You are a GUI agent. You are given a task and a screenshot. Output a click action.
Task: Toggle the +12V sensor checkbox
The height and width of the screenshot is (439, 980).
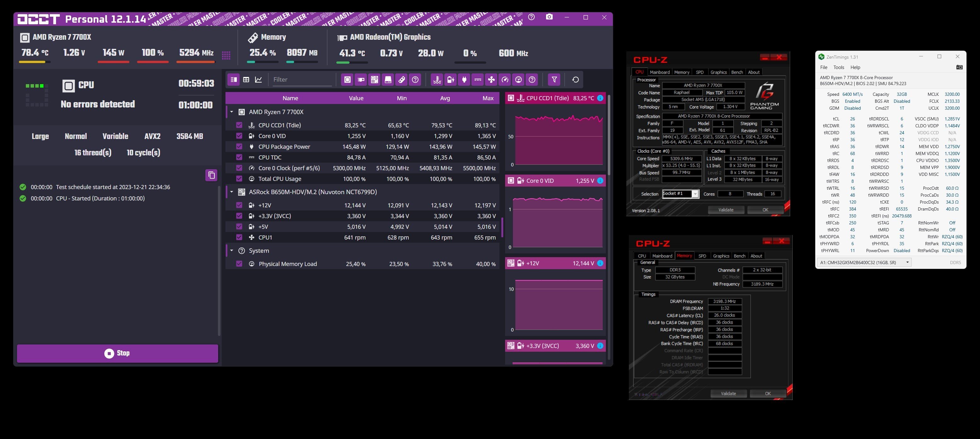tap(239, 205)
